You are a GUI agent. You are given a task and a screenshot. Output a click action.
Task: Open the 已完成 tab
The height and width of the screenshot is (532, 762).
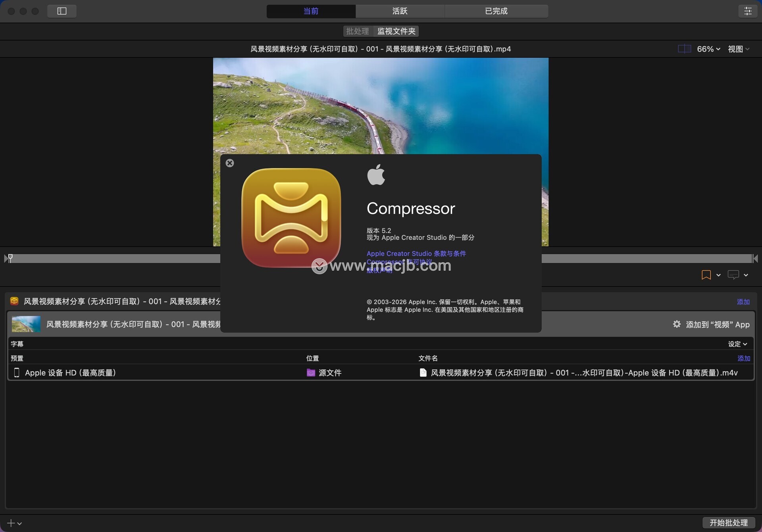(496, 11)
